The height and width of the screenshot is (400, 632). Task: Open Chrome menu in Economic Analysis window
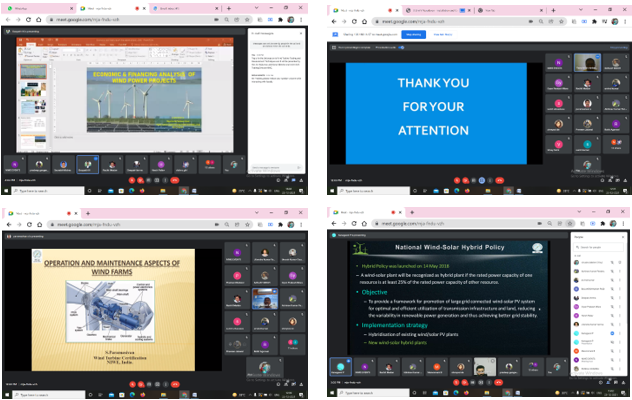pos(300,18)
